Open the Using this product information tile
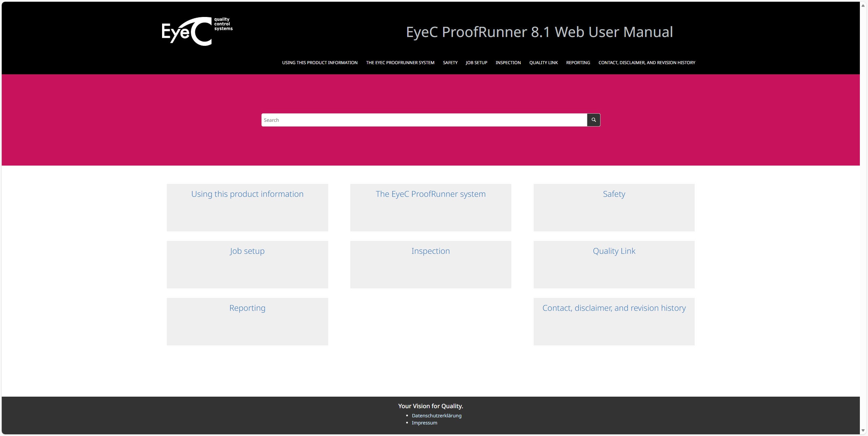 (247, 194)
